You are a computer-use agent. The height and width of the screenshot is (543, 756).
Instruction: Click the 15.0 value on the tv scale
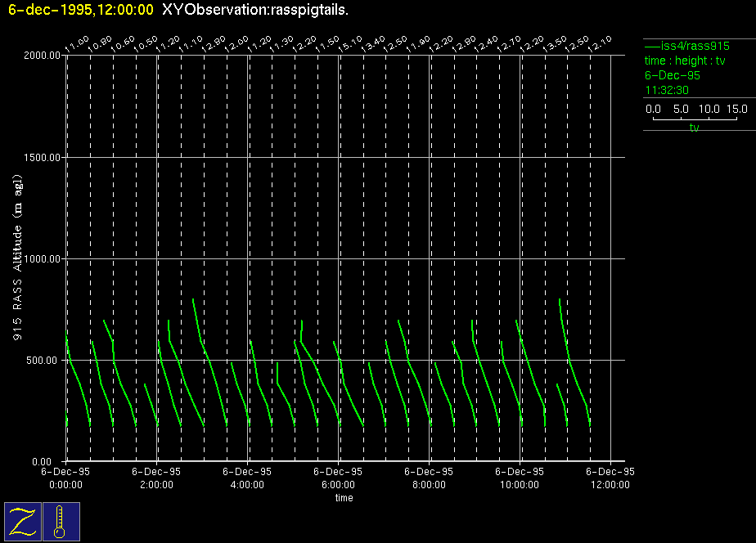click(x=736, y=109)
